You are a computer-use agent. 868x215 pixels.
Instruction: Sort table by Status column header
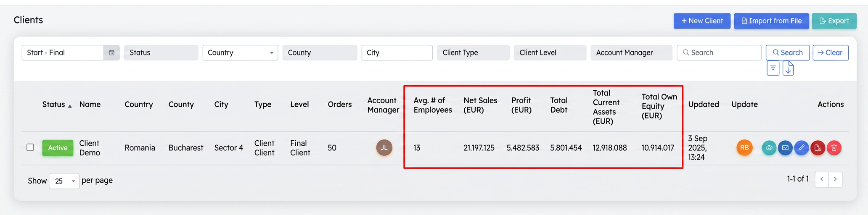[57, 105]
